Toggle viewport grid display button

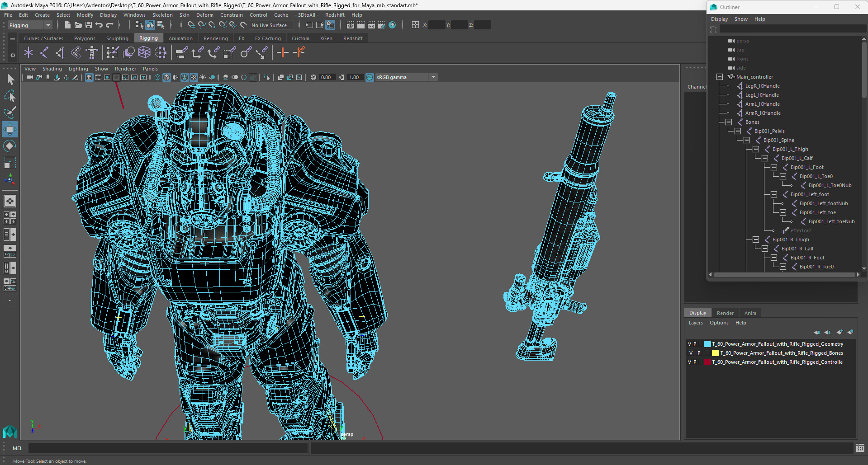pyautogui.click(x=89, y=77)
